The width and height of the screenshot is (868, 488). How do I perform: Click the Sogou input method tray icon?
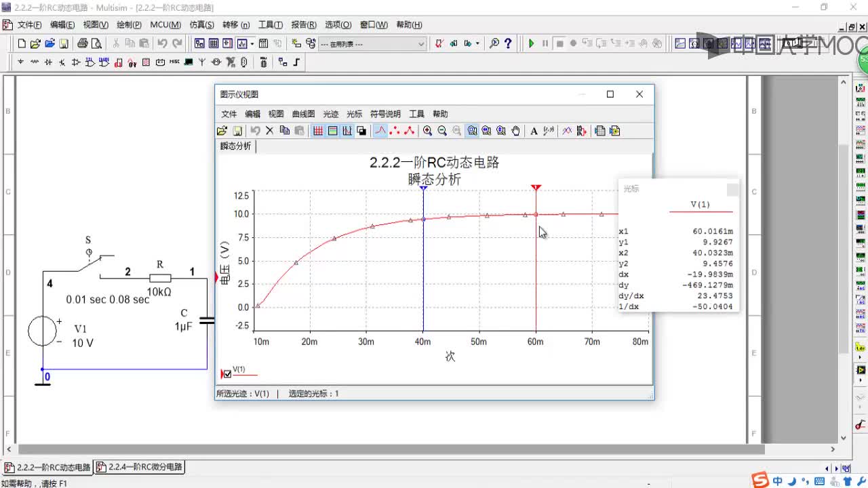point(761,481)
